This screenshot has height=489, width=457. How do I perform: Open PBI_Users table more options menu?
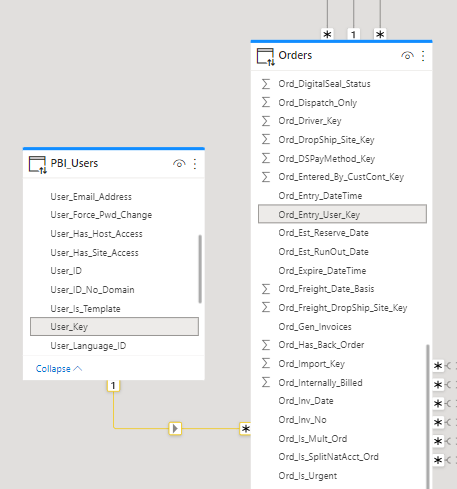195,164
